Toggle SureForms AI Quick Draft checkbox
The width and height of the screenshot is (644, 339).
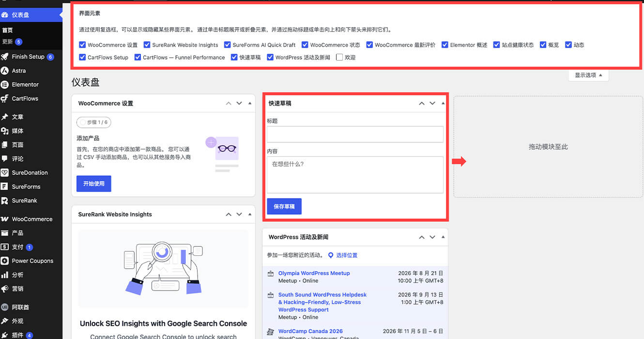point(227,45)
